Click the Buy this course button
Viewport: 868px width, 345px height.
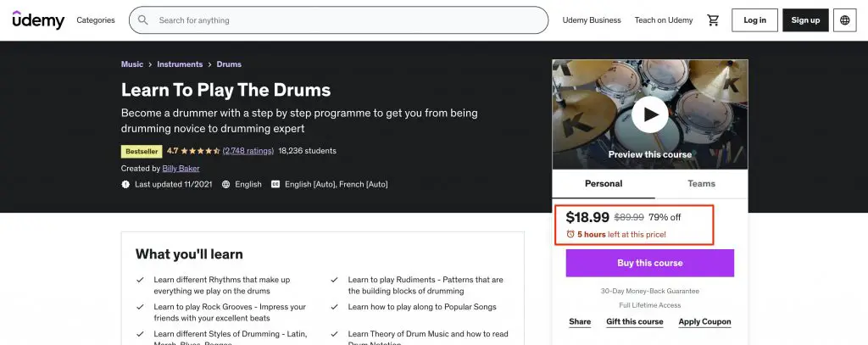650,263
